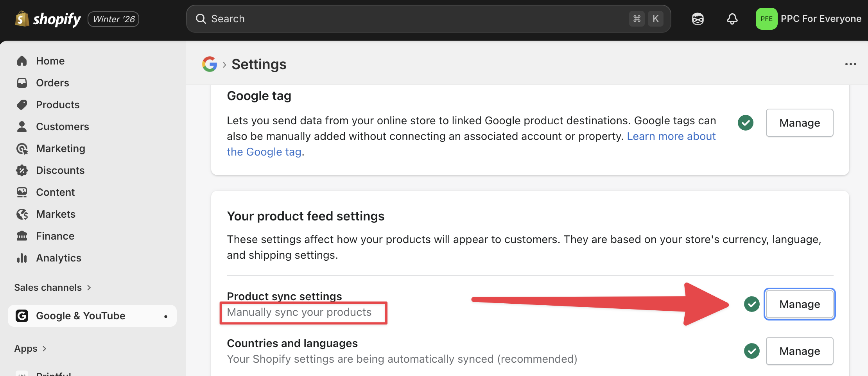This screenshot has width=868, height=376.
Task: Open Orders in the sidebar
Action: [x=52, y=83]
